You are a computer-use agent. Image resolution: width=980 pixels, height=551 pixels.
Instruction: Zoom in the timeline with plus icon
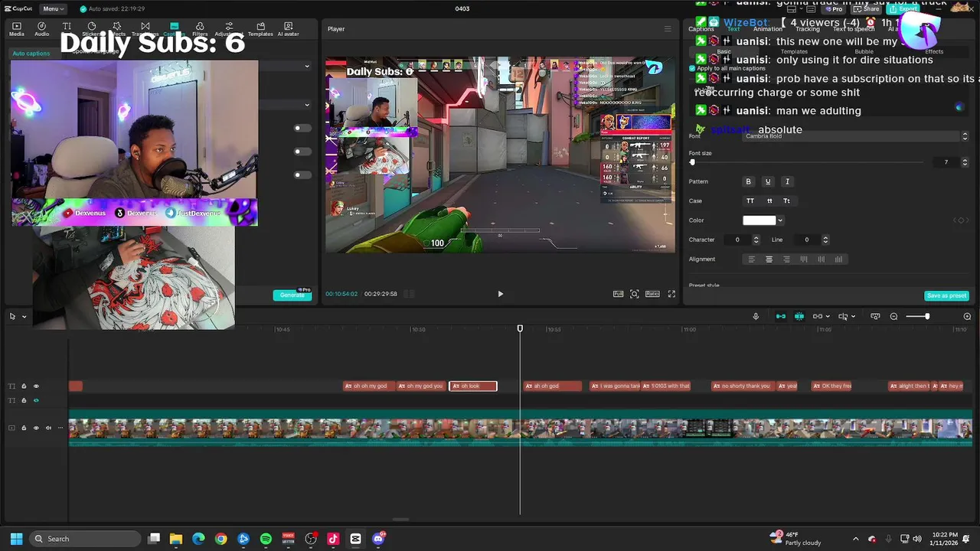[x=967, y=316]
